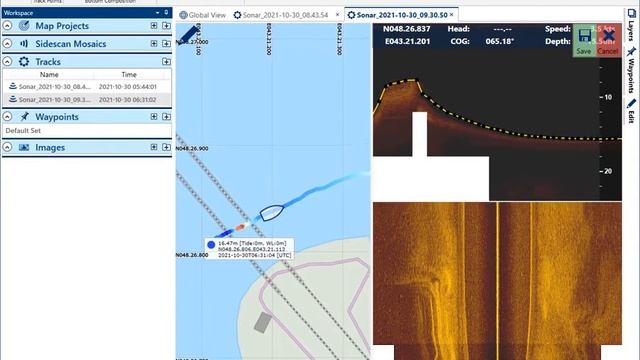The image size is (640, 360).
Task: Click the boat position marker on map
Action: 271,213
